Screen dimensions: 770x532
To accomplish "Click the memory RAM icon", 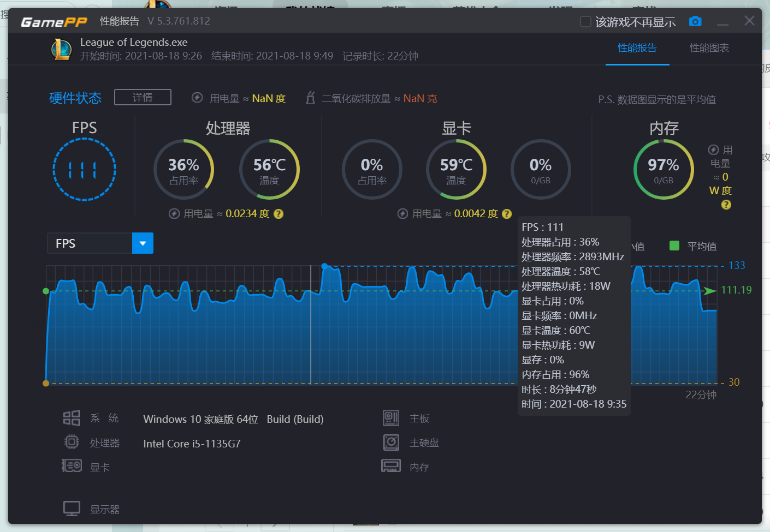I will (x=391, y=466).
